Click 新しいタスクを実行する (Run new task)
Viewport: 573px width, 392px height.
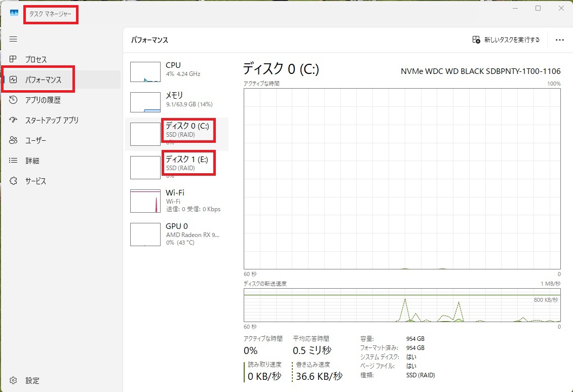tap(505, 40)
